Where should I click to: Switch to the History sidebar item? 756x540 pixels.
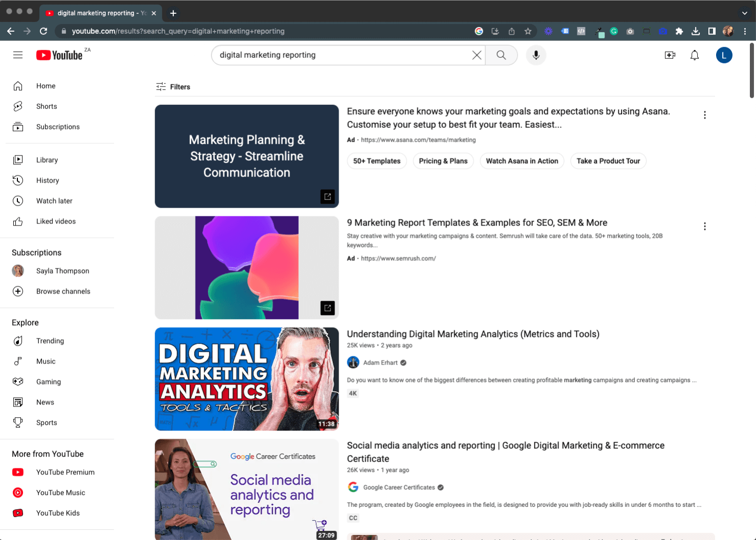[48, 180]
